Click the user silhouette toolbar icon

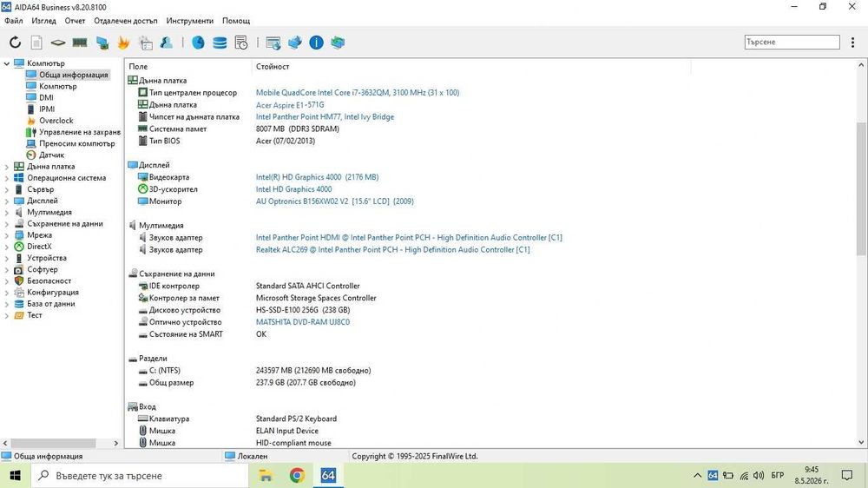pos(166,42)
